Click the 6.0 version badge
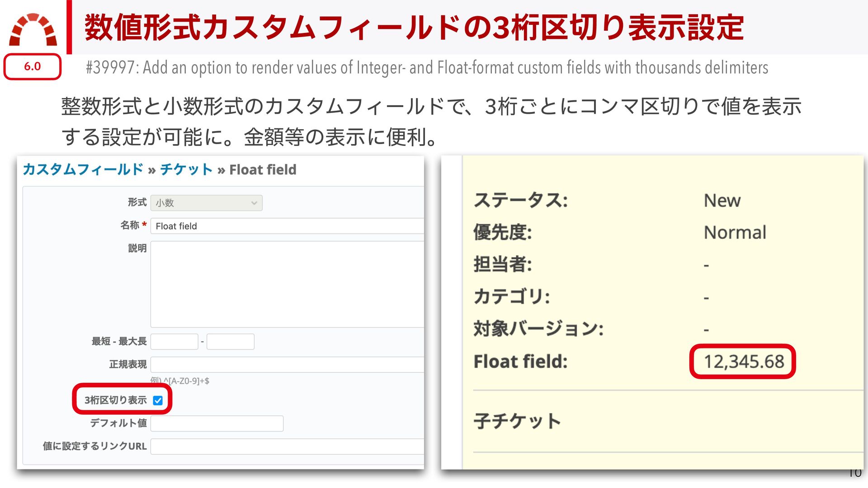Image resolution: width=868 pixels, height=488 pixels. (33, 66)
